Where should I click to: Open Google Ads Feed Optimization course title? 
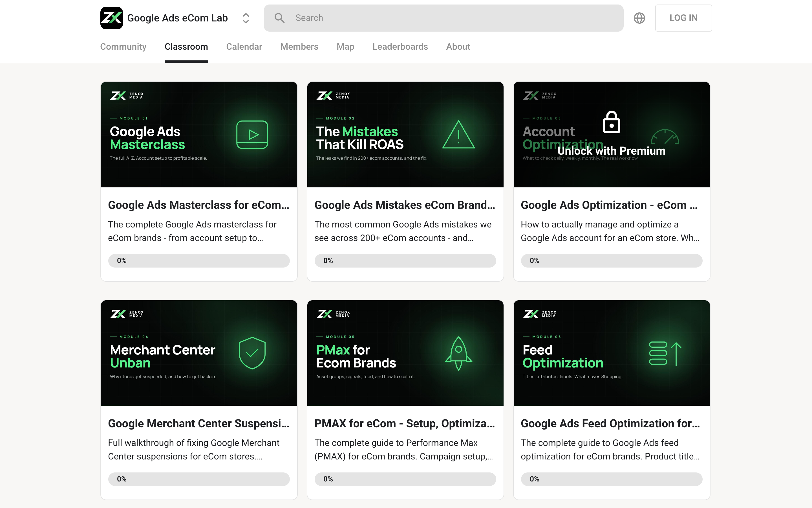coord(610,423)
